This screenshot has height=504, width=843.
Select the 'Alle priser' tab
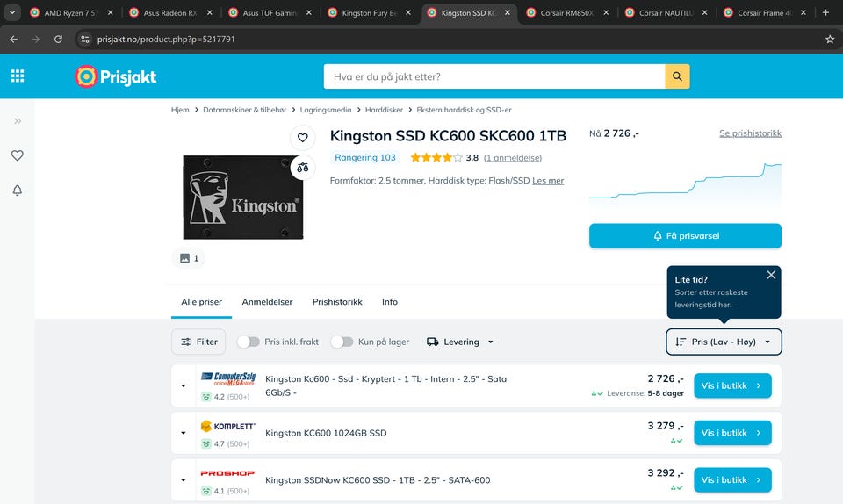202,302
